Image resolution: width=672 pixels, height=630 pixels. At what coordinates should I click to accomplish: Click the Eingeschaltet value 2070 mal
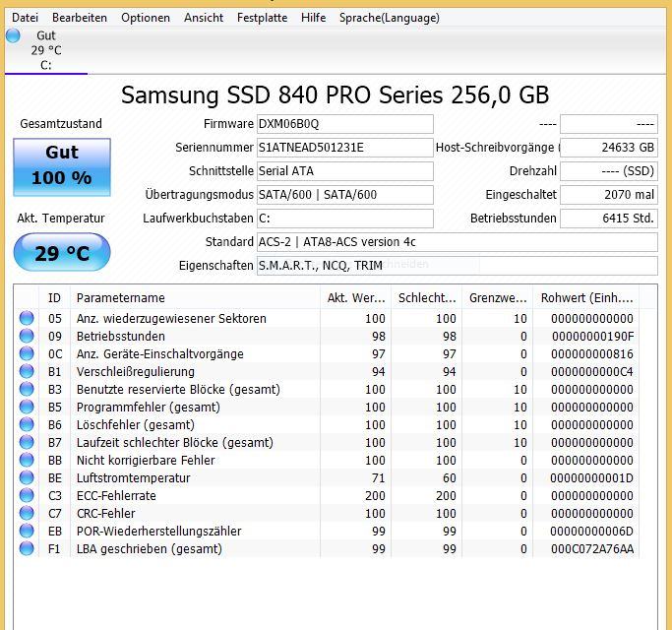609,195
